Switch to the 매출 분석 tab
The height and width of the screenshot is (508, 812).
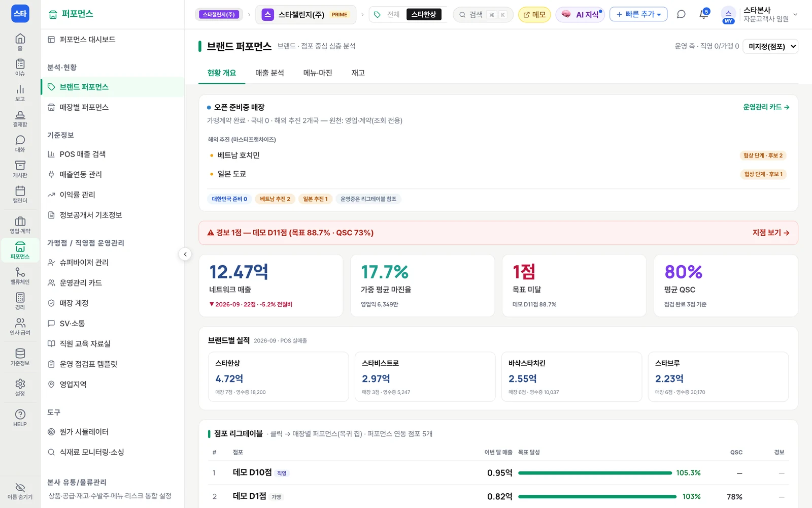269,73
